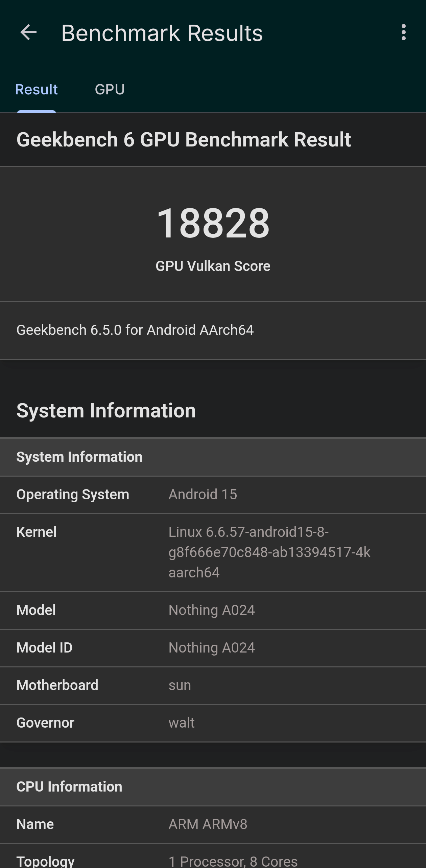Image resolution: width=426 pixels, height=868 pixels.
Task: Tap the Kernel version text
Action: pos(269,552)
